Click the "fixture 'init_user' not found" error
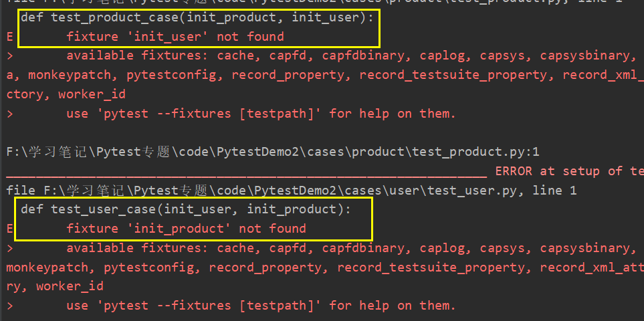 point(175,36)
